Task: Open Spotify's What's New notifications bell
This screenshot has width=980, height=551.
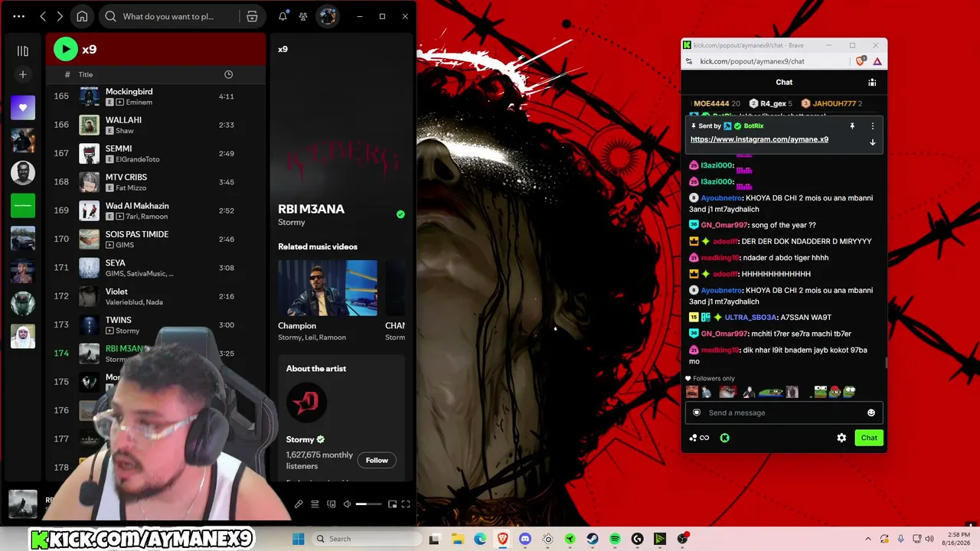Action: coord(283,16)
